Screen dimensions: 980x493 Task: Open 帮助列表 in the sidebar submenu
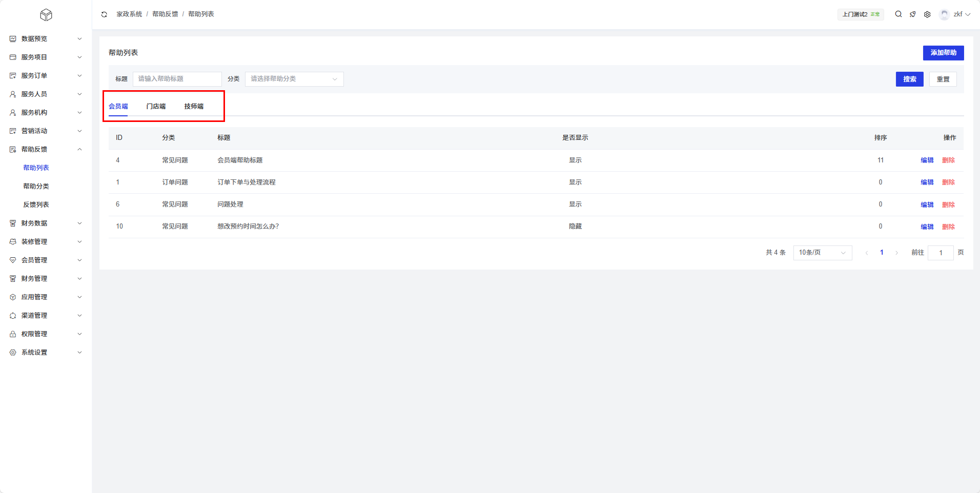pyautogui.click(x=36, y=168)
